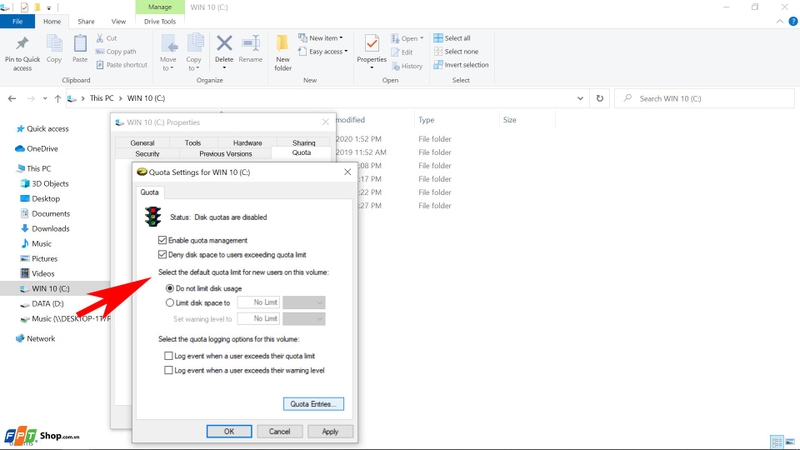Switch to the Drive Tools tab
This screenshot has height=450, width=800.
pos(160,21)
